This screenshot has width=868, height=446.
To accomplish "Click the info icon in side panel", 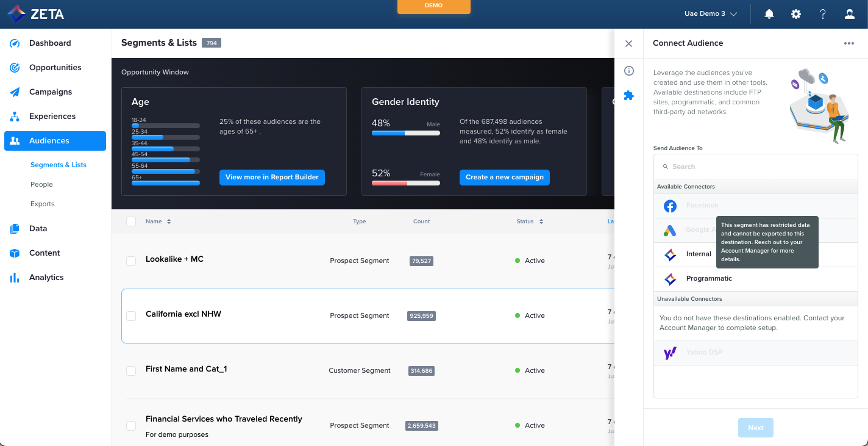I will (x=629, y=71).
